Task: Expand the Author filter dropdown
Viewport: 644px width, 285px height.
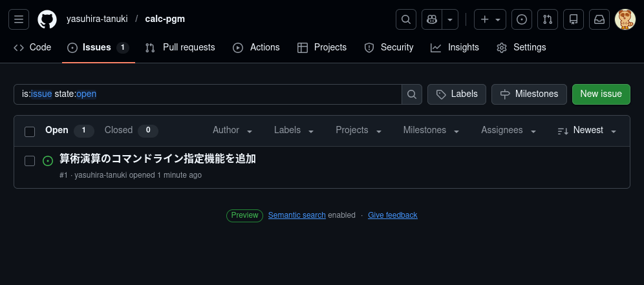Action: click(232, 131)
